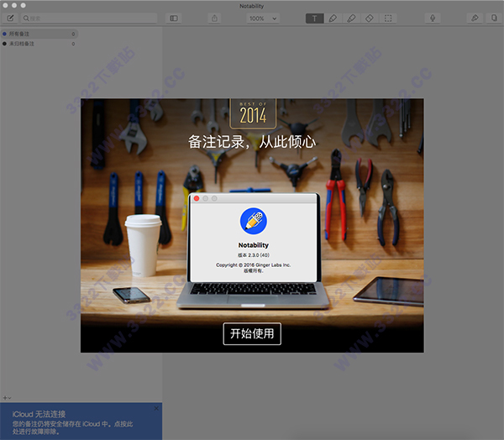The height and width of the screenshot is (440, 504).
Task: Select the dashed selection tool
Action: click(x=388, y=18)
